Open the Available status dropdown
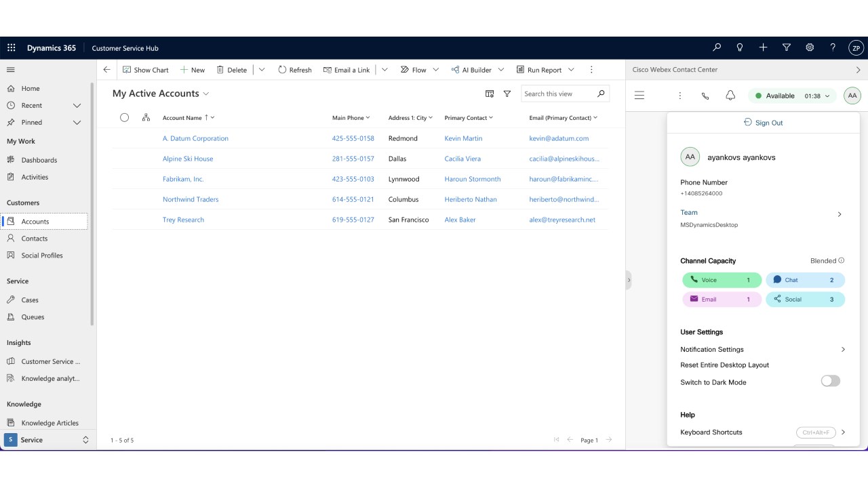Image resolution: width=868 pixels, height=488 pixels. coord(792,96)
